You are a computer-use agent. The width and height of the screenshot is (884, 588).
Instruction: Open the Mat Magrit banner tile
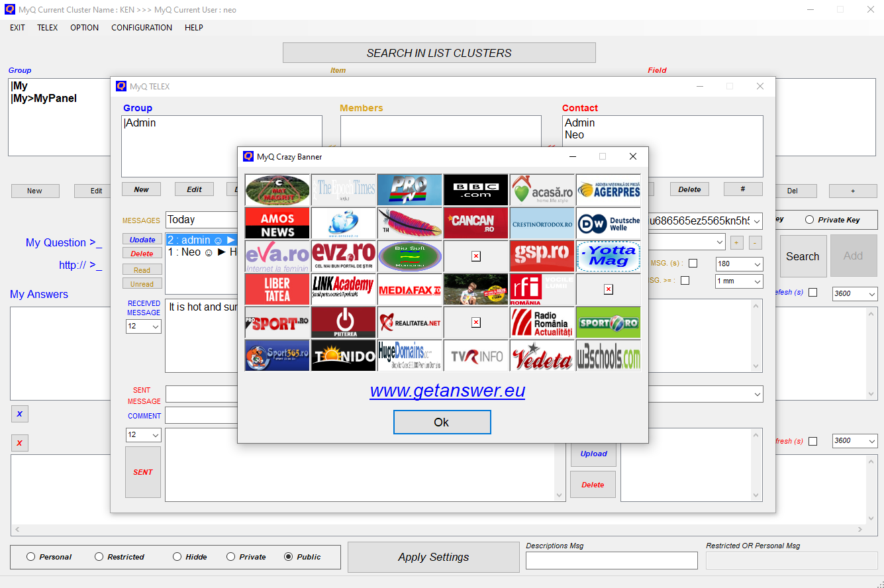(x=277, y=190)
